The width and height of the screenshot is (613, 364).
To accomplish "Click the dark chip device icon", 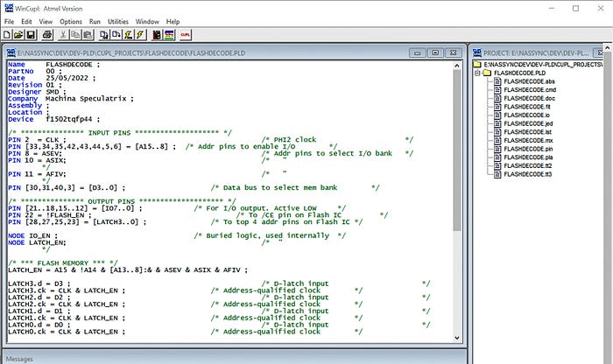I will pos(157,35).
